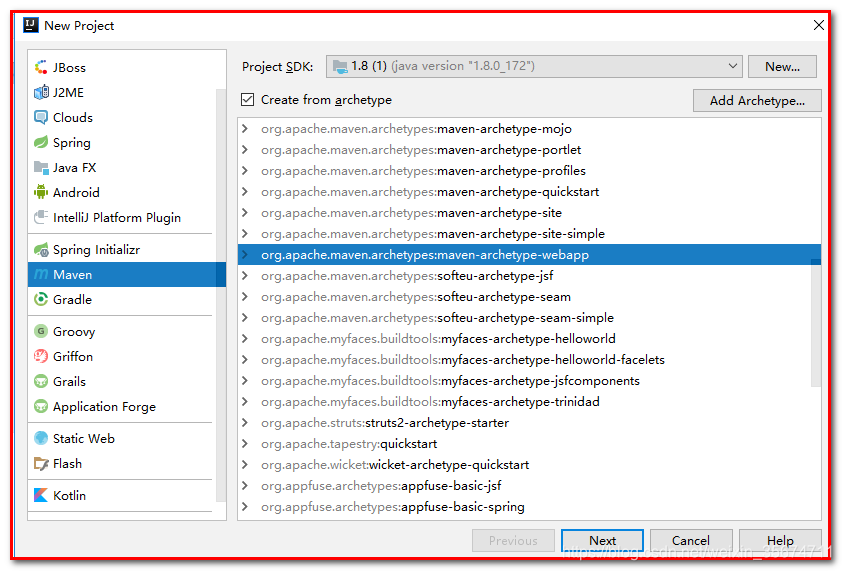Expand the softeu-archetype-jsf row
The height and width of the screenshot is (571, 842).
(245, 276)
